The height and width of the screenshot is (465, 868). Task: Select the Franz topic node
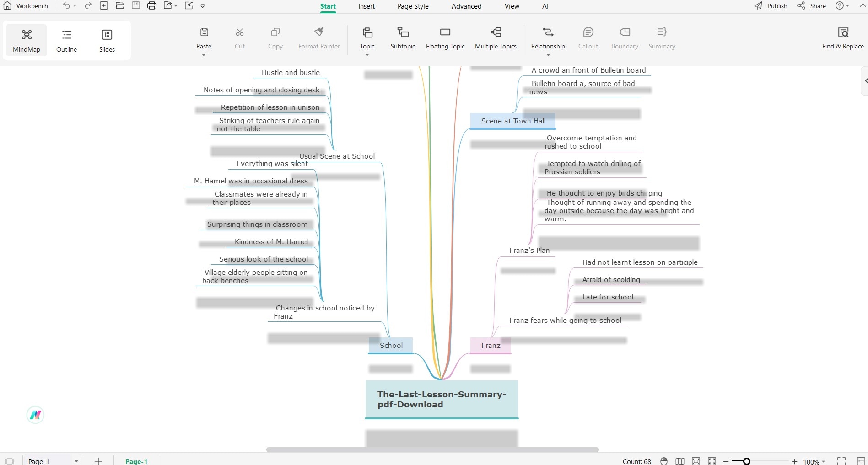pyautogui.click(x=491, y=346)
